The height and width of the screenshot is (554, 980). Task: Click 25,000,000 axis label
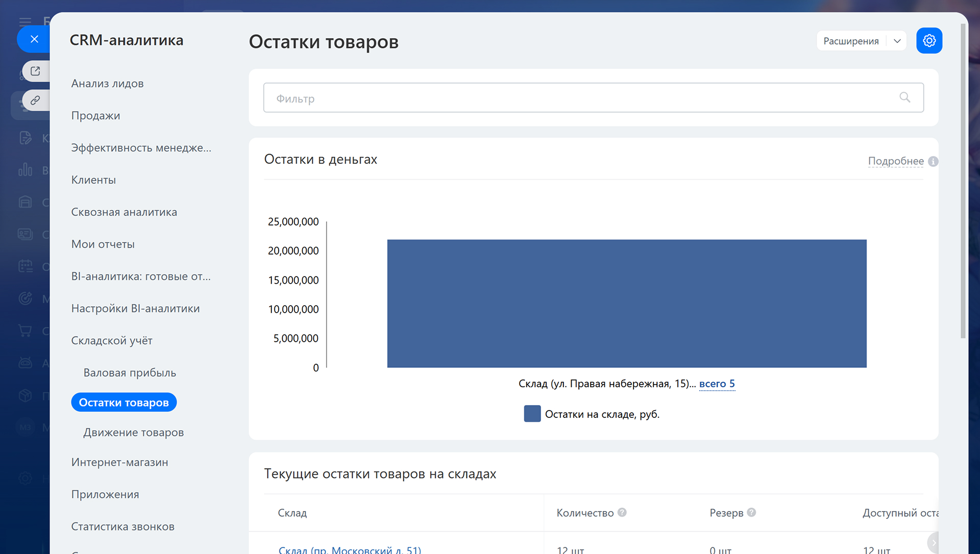pyautogui.click(x=293, y=221)
